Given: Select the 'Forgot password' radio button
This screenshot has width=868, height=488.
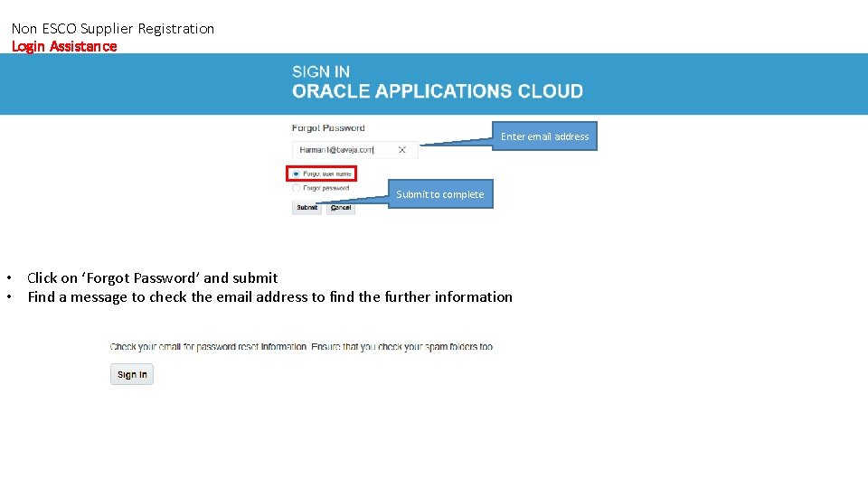Looking at the screenshot, I should click(297, 188).
